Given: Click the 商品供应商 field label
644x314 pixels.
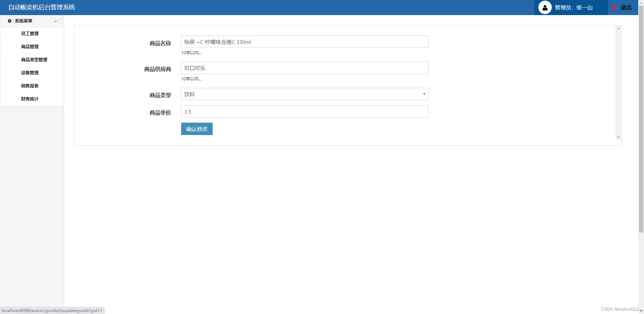Looking at the screenshot, I should point(158,69).
